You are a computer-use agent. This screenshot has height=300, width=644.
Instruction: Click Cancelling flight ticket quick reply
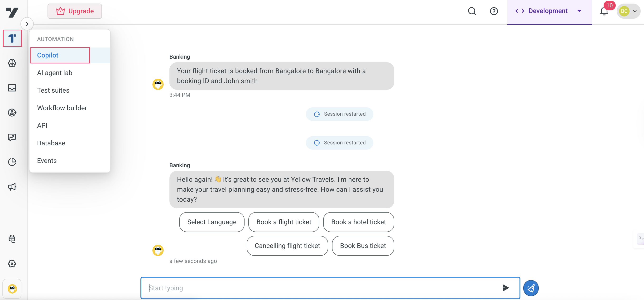pos(287,246)
